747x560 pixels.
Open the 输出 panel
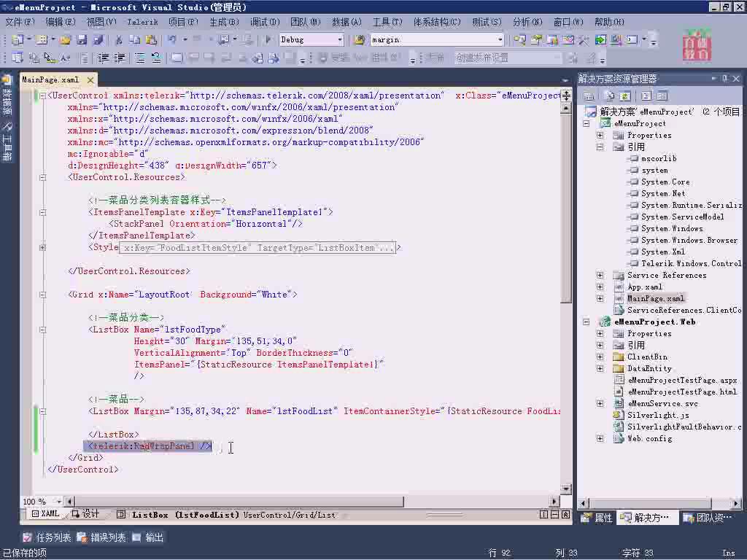(147, 537)
